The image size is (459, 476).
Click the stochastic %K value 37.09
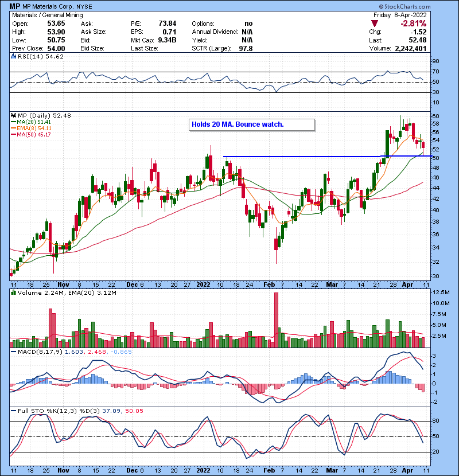tap(111, 411)
